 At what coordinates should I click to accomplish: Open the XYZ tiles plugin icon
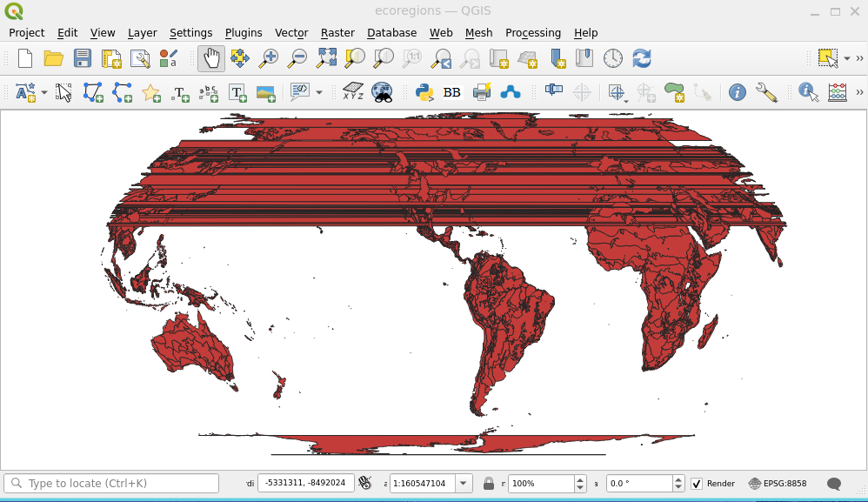coord(353,92)
